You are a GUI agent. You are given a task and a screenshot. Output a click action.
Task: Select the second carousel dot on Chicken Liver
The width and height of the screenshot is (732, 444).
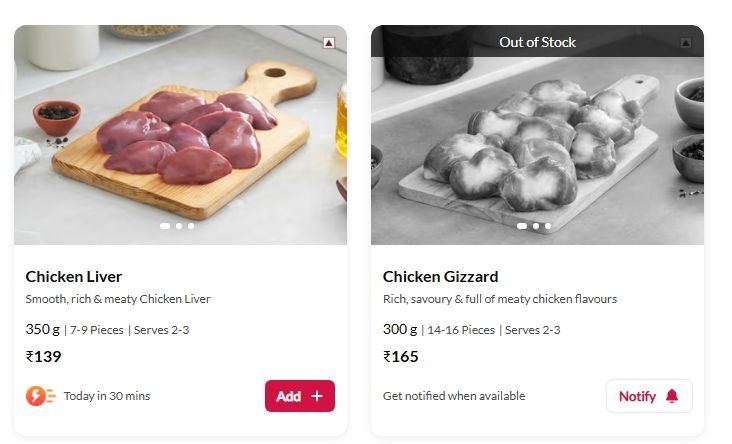coord(179,226)
